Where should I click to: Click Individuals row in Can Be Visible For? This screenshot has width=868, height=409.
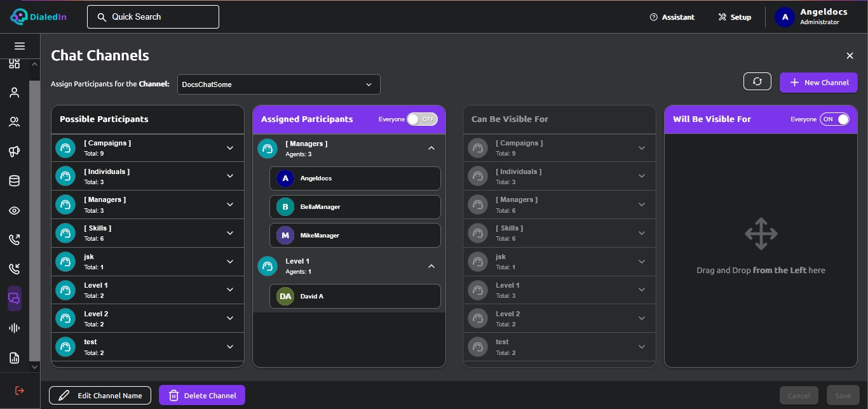[x=560, y=177]
